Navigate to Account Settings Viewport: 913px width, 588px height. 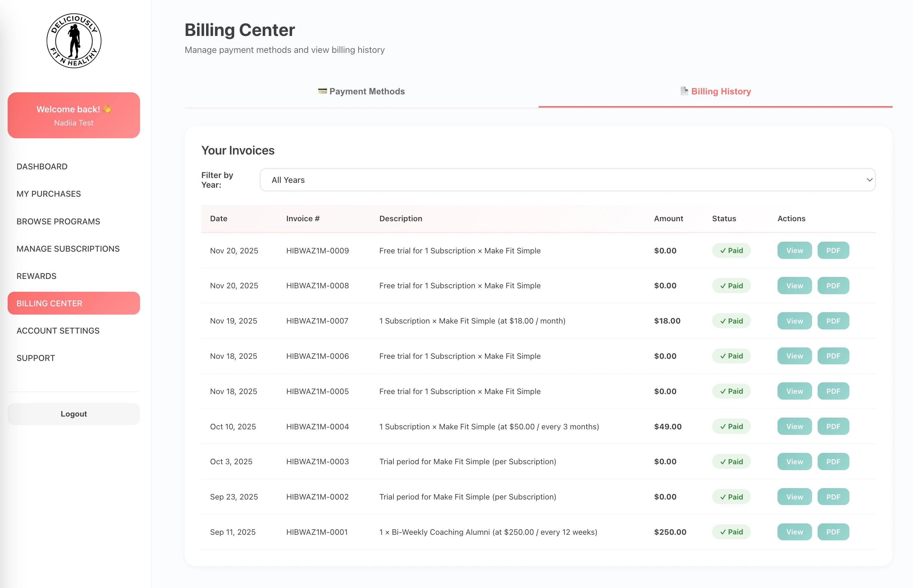(58, 331)
